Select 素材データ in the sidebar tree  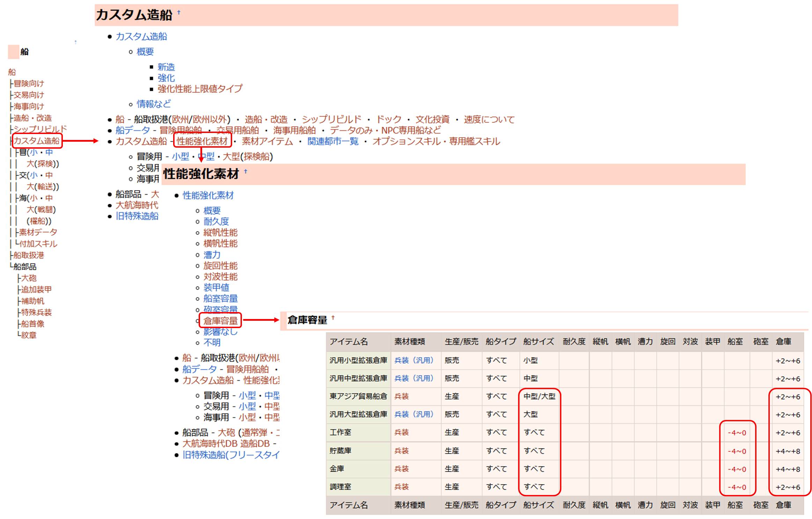click(38, 232)
